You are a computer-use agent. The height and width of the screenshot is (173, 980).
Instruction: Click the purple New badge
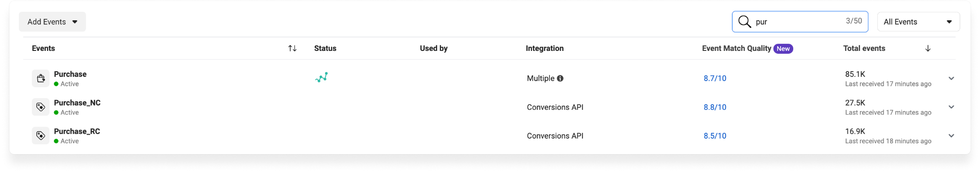point(783,49)
